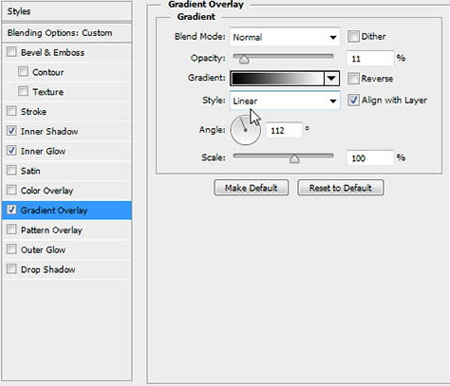Viewport: 450px width, 386px height.
Task: Uncheck the Gradient Overlay checkbox
Action: [12, 210]
